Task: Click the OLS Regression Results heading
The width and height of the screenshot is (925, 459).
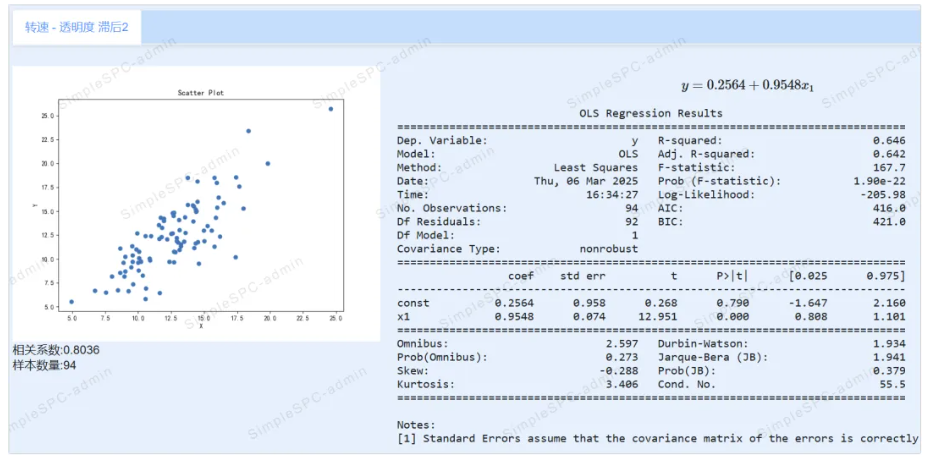Action: [650, 113]
